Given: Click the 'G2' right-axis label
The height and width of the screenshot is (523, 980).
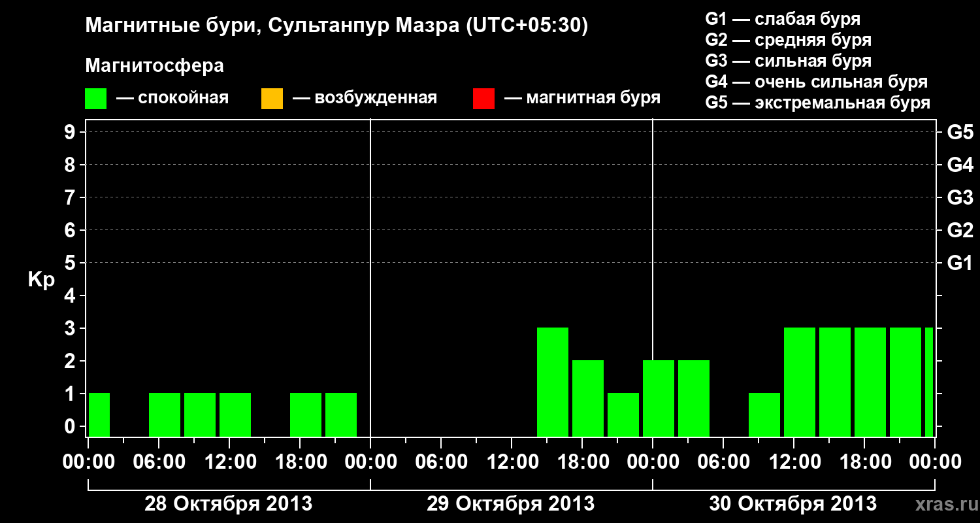Looking at the screenshot, I should click(960, 230).
